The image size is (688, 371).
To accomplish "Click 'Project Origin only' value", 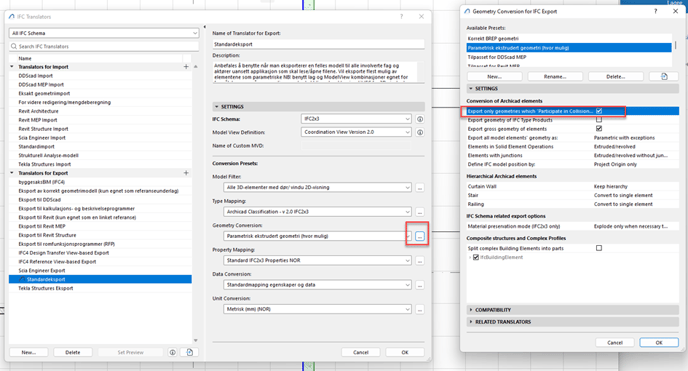I will tap(615, 164).
